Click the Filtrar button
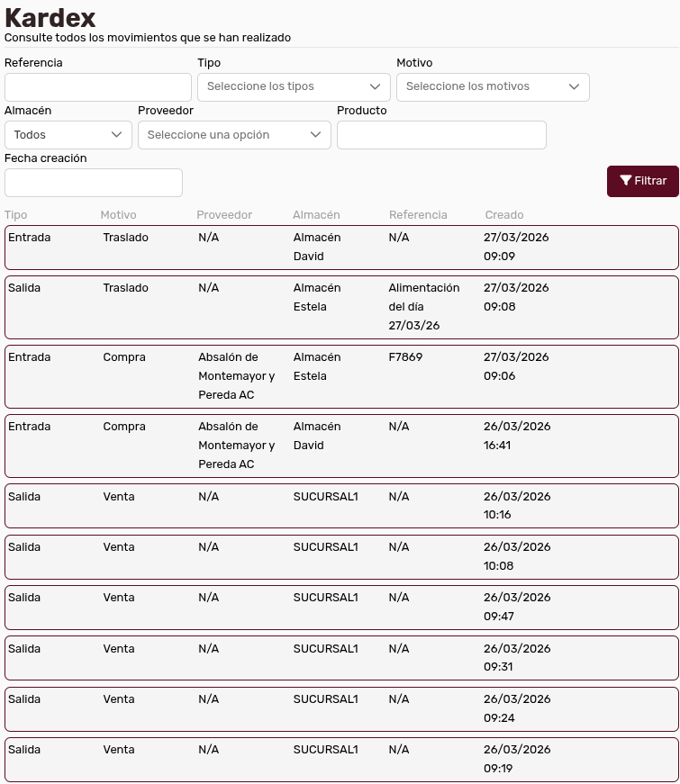 coord(643,181)
